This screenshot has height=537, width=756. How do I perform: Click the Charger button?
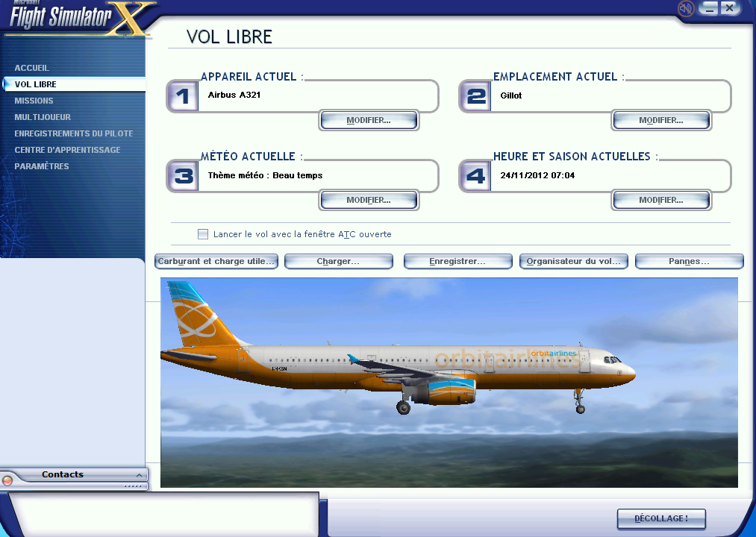(339, 261)
